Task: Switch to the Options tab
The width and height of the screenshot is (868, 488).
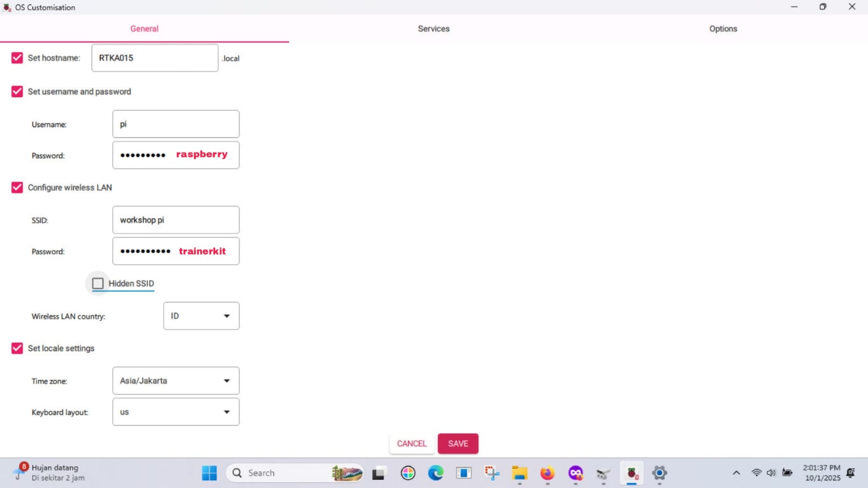Action: point(723,29)
